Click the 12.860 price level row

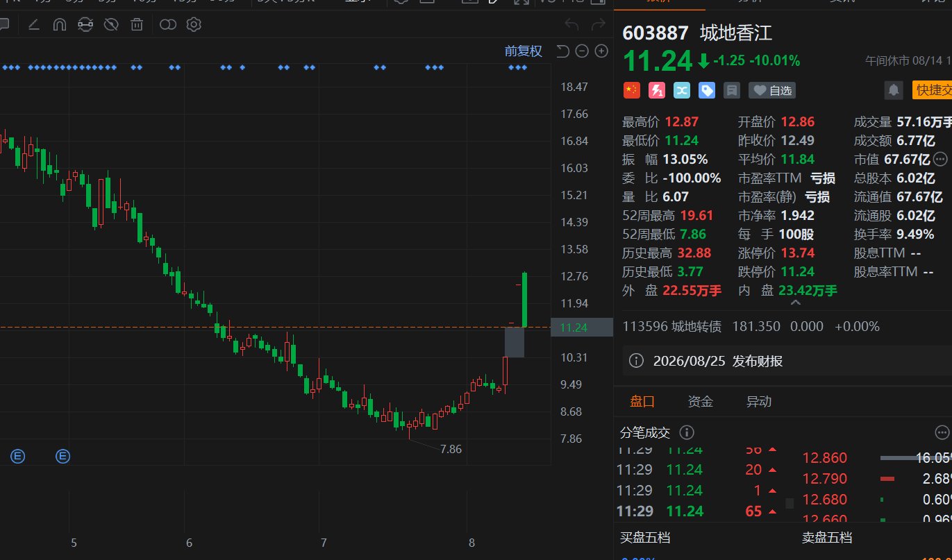(876, 458)
